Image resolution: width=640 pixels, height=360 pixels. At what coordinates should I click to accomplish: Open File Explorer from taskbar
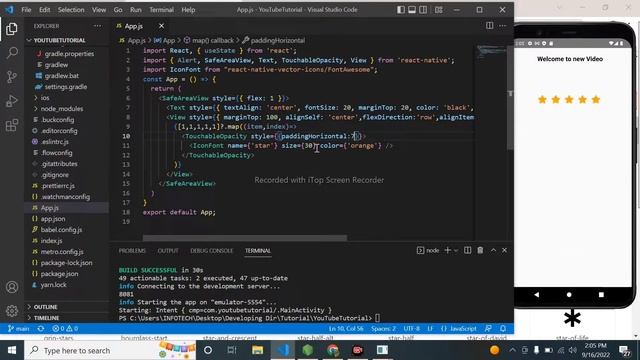coord(258,350)
